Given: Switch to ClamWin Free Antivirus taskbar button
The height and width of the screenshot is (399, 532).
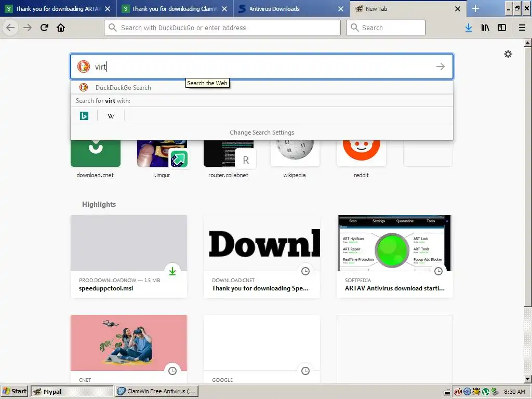Looking at the screenshot, I should point(157,391).
